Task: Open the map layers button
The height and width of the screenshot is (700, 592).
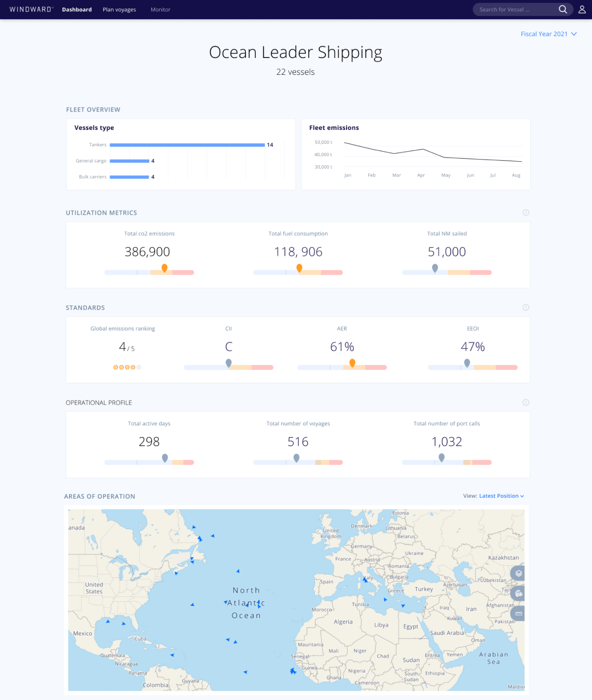Action: coord(518,574)
